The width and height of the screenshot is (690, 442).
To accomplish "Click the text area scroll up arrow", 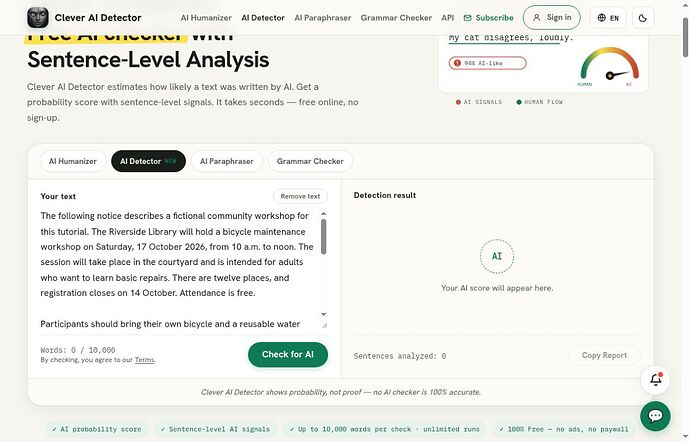I will click(x=323, y=214).
